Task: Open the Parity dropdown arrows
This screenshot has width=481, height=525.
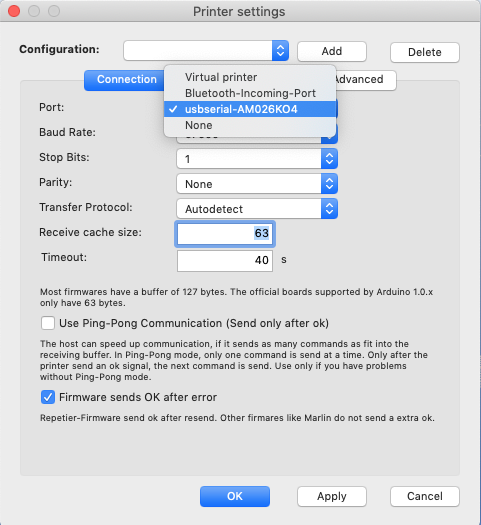Action: (x=329, y=184)
